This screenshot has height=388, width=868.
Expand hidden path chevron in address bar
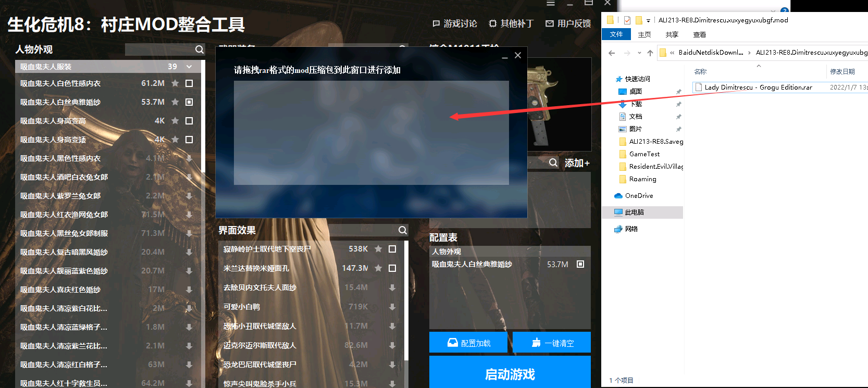tap(672, 53)
